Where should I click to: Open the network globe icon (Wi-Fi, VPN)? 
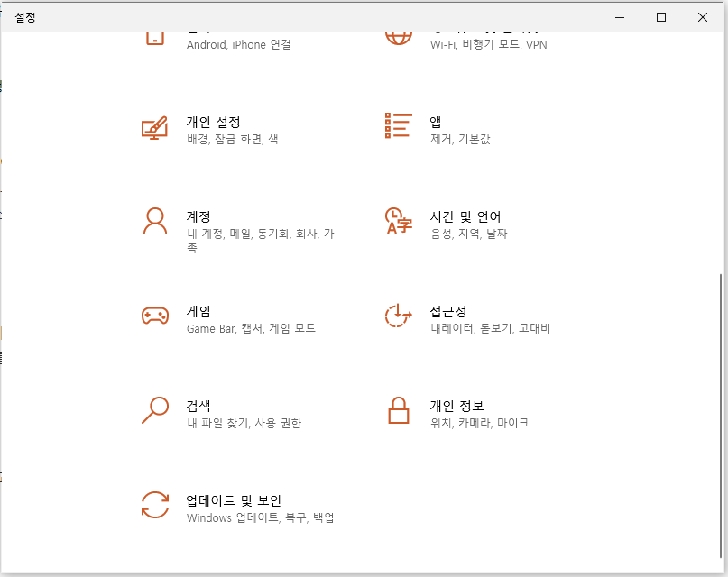[x=399, y=38]
